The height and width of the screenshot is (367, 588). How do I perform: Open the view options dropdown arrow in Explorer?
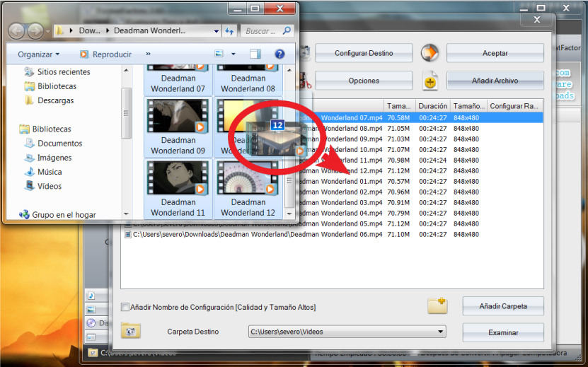(234, 54)
